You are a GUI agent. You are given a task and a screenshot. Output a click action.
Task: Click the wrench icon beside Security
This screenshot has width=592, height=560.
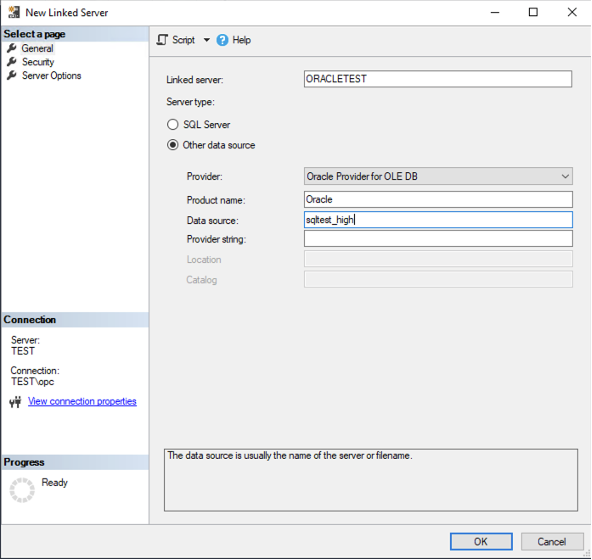pos(12,62)
